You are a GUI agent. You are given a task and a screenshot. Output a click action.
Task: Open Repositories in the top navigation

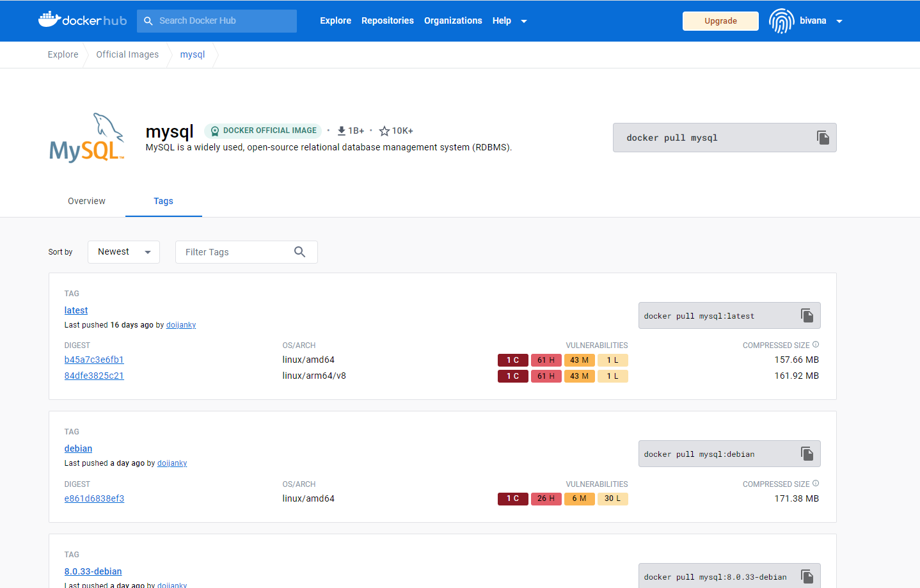point(388,20)
